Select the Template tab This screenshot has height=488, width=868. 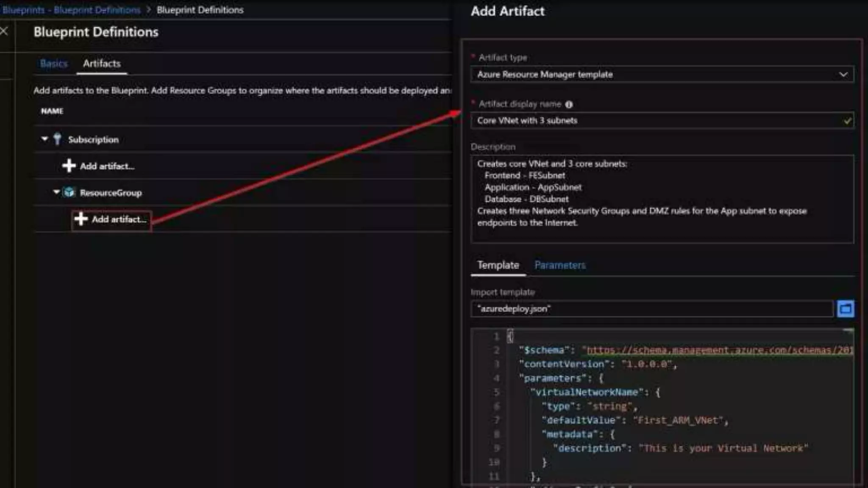tap(498, 265)
